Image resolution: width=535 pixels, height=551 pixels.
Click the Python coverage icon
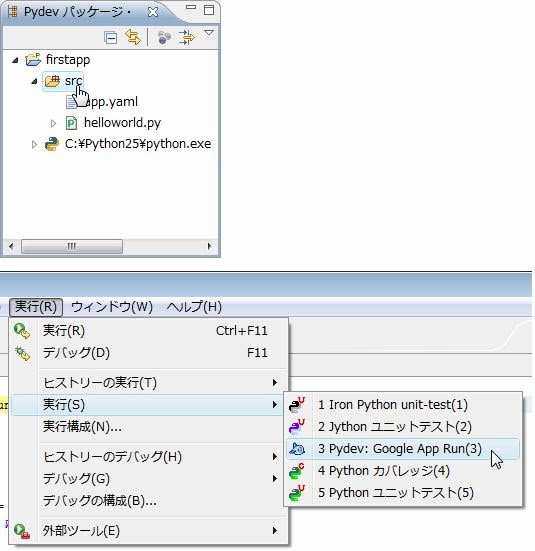click(x=297, y=471)
